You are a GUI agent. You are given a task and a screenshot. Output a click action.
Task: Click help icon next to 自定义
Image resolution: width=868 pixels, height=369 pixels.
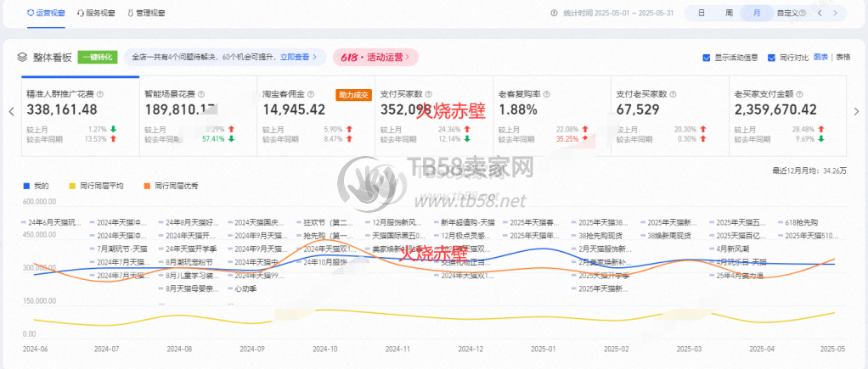point(803,13)
